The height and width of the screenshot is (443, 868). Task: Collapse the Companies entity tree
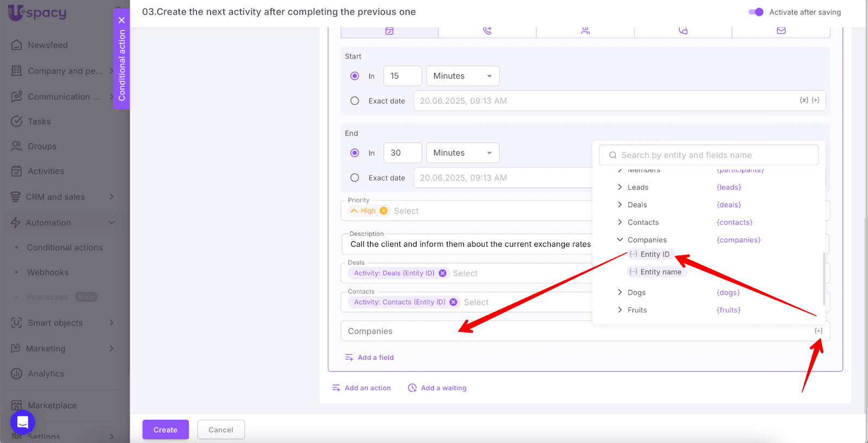tap(620, 240)
